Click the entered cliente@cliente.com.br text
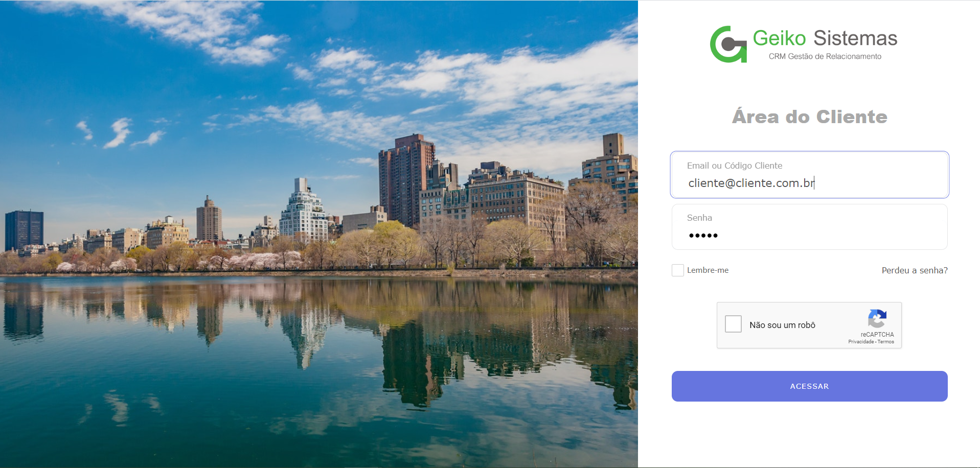The width and height of the screenshot is (980, 468). click(x=751, y=183)
